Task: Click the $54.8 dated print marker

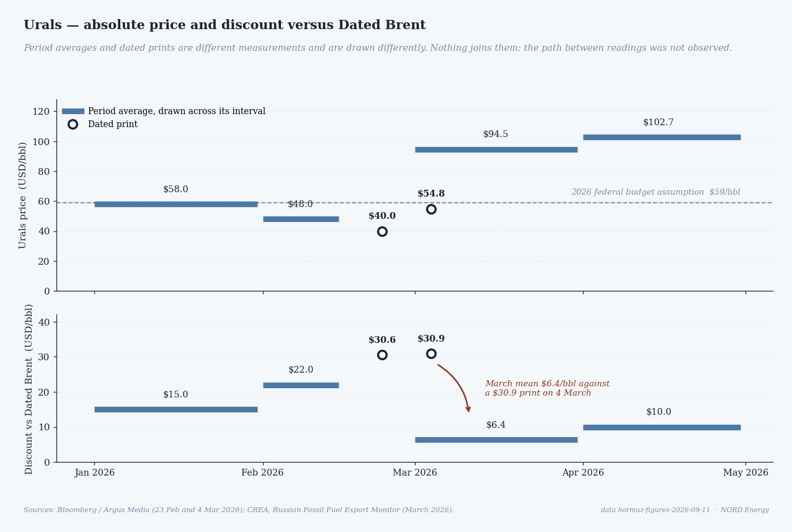Action: point(431,209)
